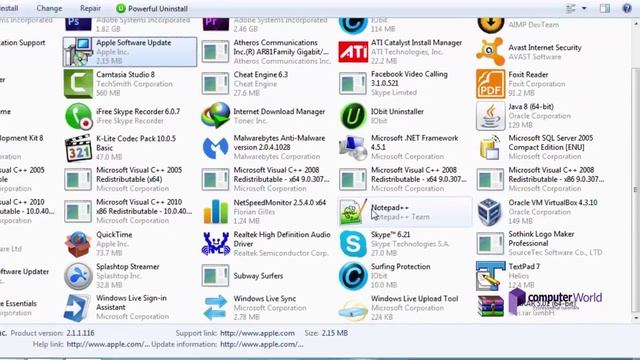This screenshot has height=360, width=640.
Task: Click the vertical scrollbar thumb
Action: tap(635, 190)
